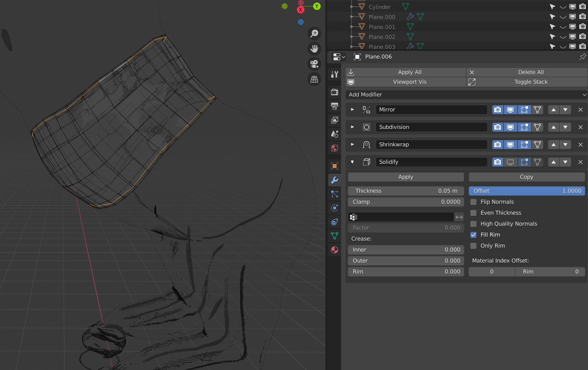
Task: Toggle Solidify viewport display button
Action: click(x=510, y=162)
